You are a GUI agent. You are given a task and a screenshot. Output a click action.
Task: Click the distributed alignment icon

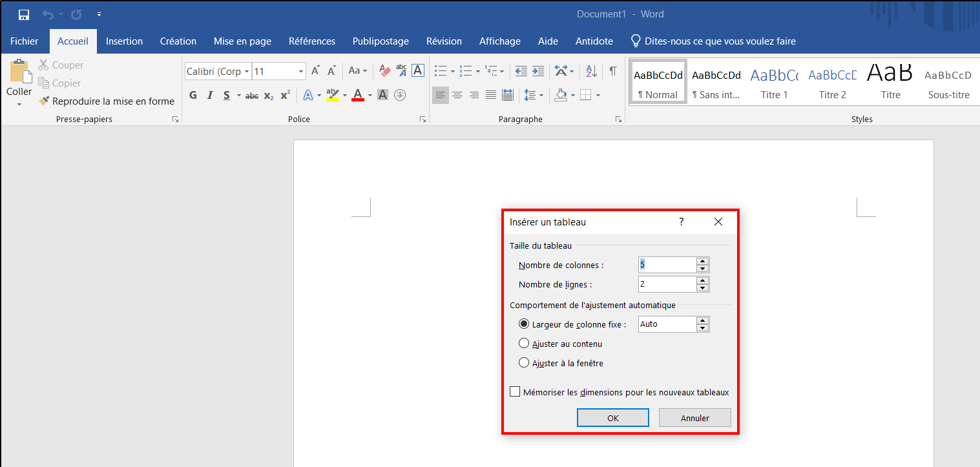[x=508, y=96]
